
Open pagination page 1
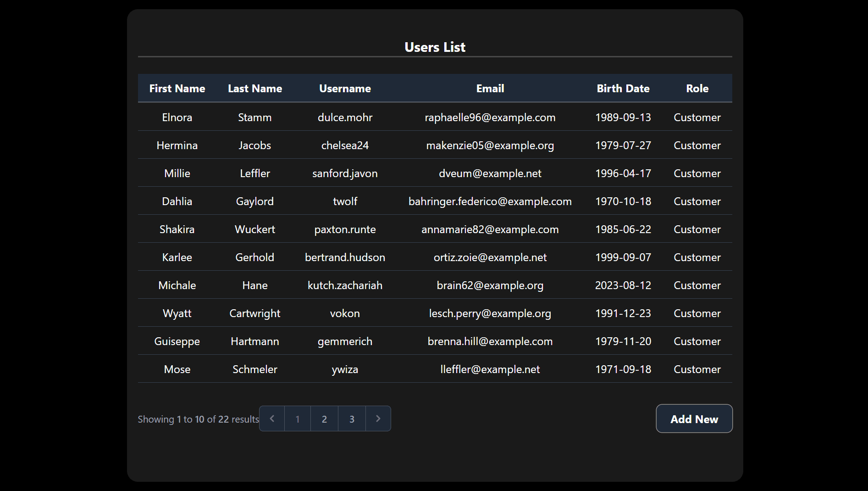coord(298,418)
